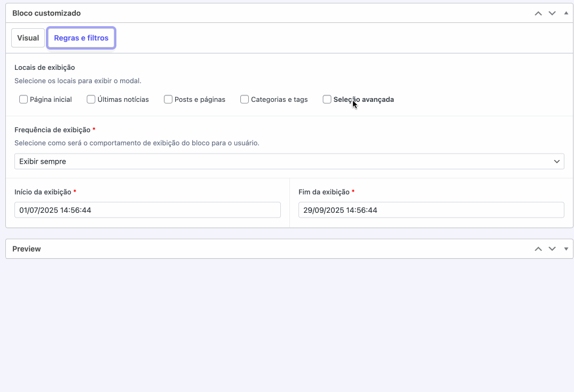Move Preview panel down
The height and width of the screenshot is (392, 574).
pyautogui.click(x=552, y=249)
